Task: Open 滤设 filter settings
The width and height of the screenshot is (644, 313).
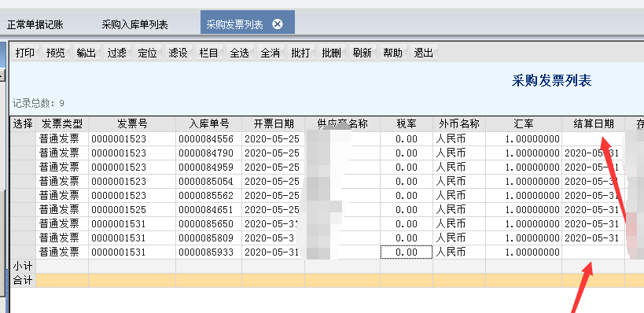Action: coord(178,53)
